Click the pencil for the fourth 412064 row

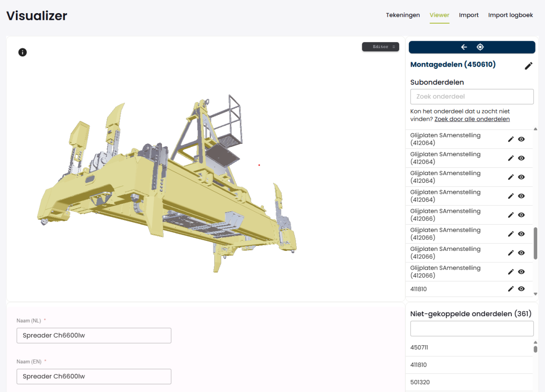point(510,196)
